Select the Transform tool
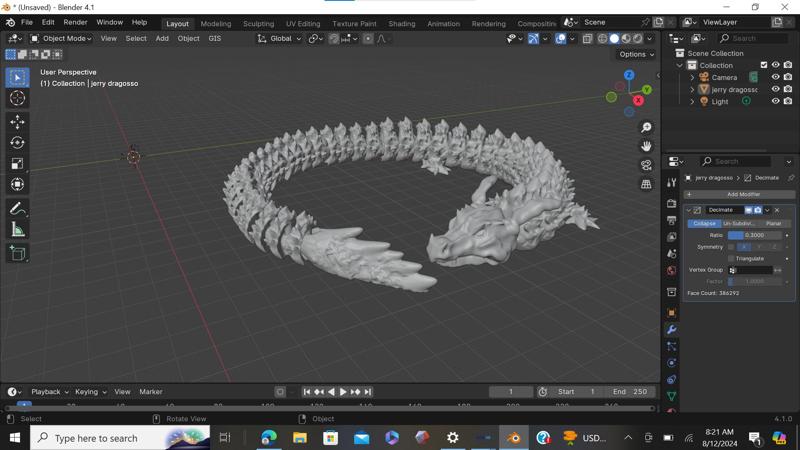 tap(17, 184)
